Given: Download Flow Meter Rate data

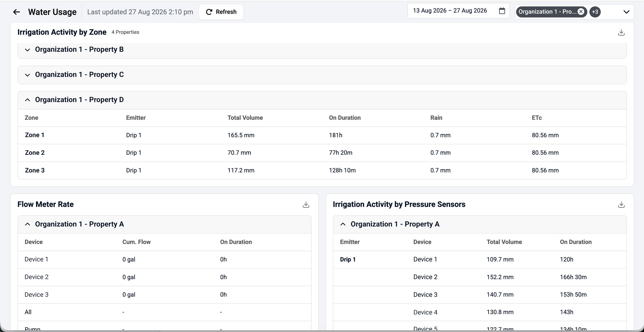Looking at the screenshot, I should pos(306,205).
